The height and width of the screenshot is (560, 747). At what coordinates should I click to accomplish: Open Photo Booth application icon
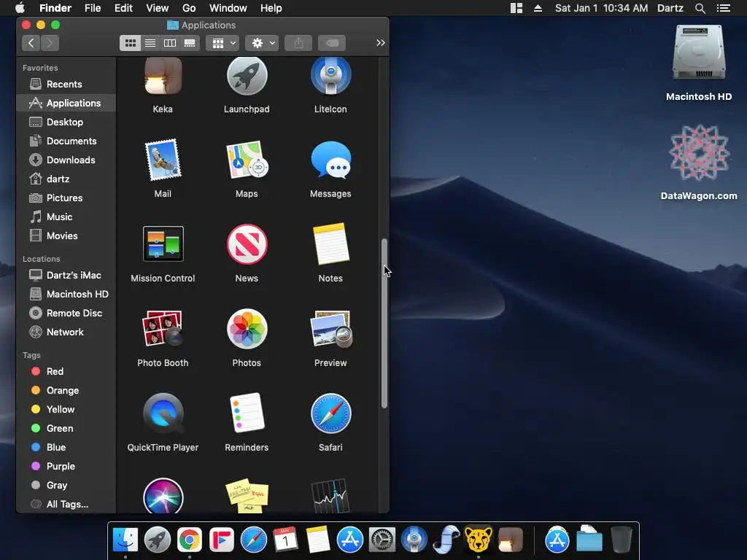click(163, 329)
